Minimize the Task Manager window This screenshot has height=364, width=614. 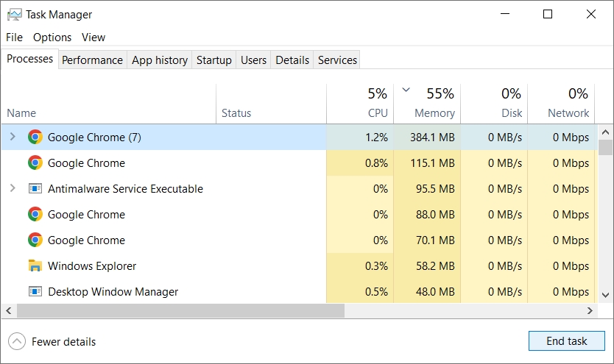505,14
